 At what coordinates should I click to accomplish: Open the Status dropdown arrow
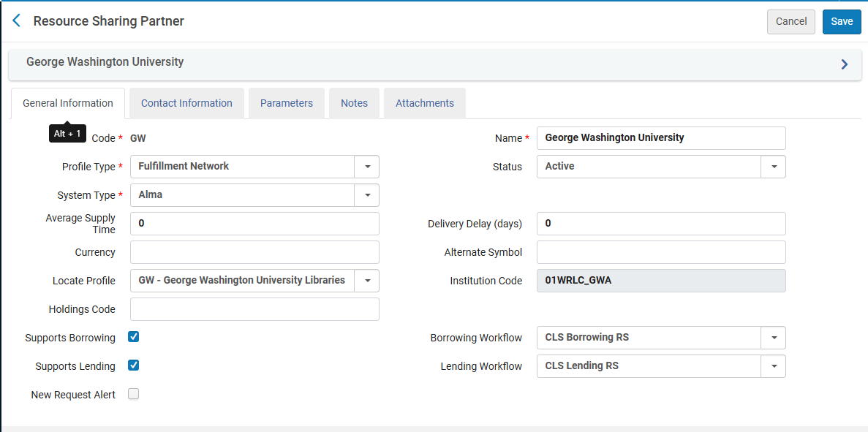tap(774, 167)
